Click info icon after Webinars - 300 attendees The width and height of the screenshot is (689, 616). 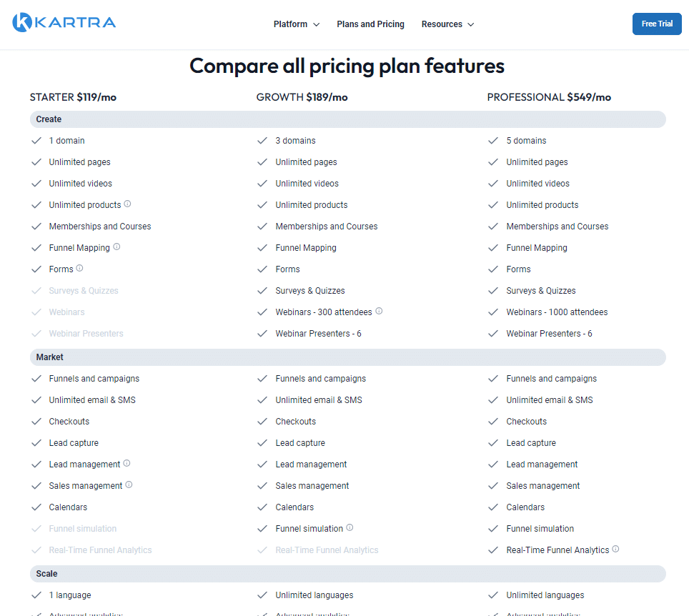point(379,311)
